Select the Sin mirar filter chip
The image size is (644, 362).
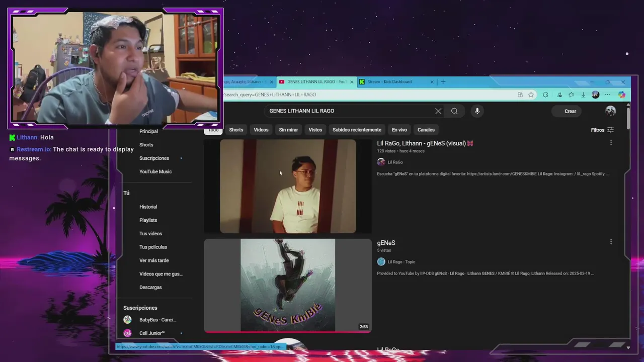pyautogui.click(x=288, y=130)
